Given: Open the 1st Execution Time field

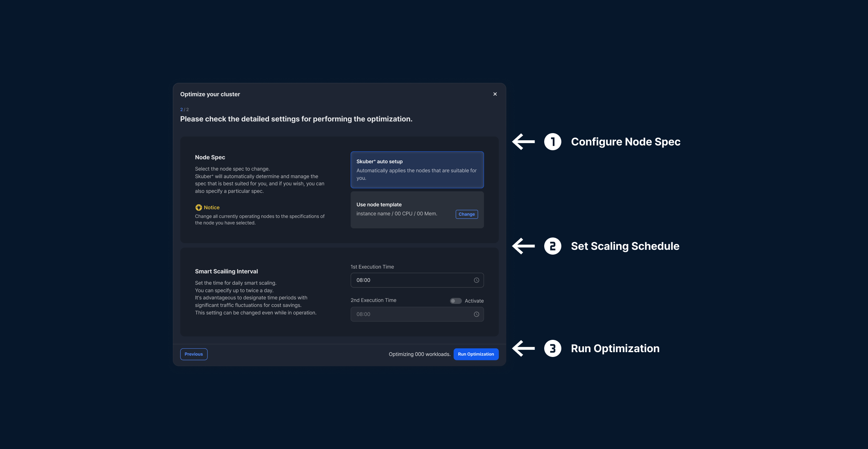Looking at the screenshot, I should (x=411, y=280).
